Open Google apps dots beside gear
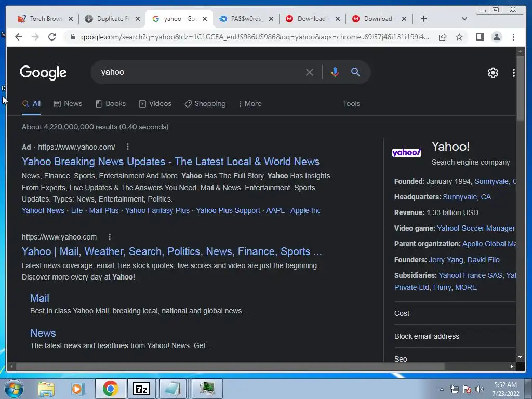The image size is (532, 399). (x=513, y=73)
